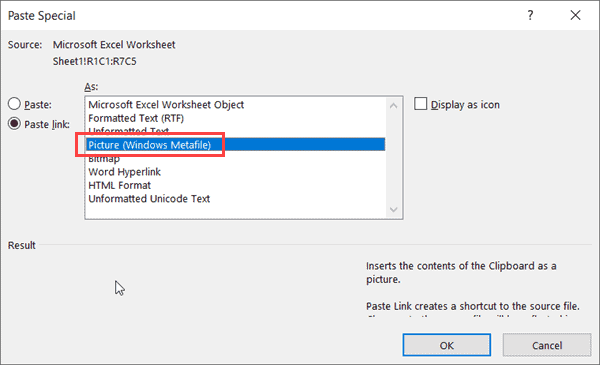The height and width of the screenshot is (365, 600).
Task: Confirm with the OK button
Action: coord(447,345)
